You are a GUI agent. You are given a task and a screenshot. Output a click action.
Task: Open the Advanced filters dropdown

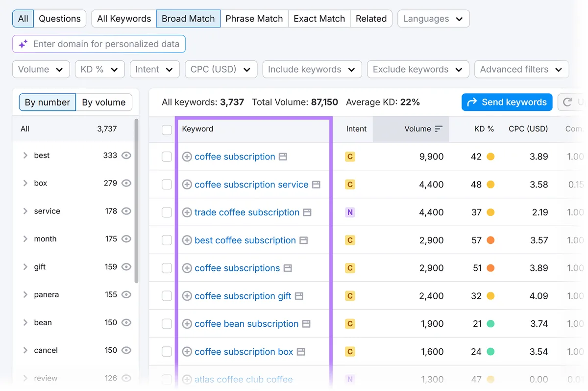click(521, 69)
